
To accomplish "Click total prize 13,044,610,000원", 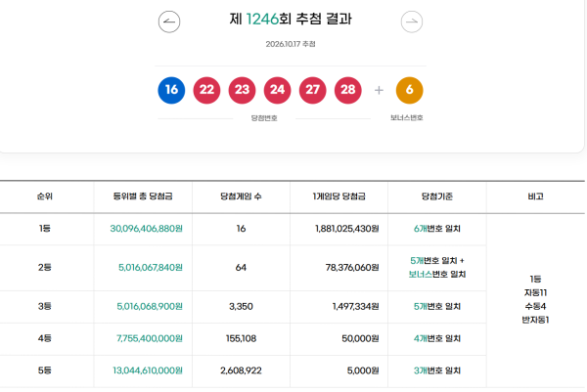I will tap(148, 370).
